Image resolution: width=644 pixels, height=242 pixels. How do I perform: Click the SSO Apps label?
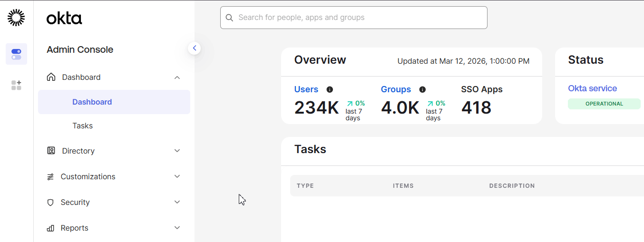pos(482,89)
